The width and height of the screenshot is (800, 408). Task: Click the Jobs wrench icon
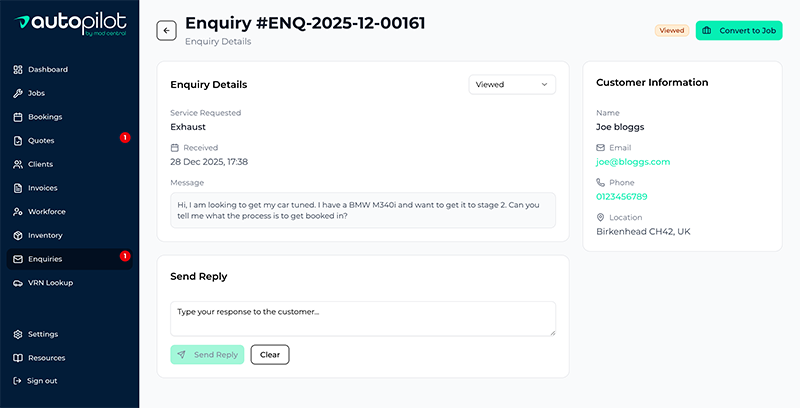(18, 93)
